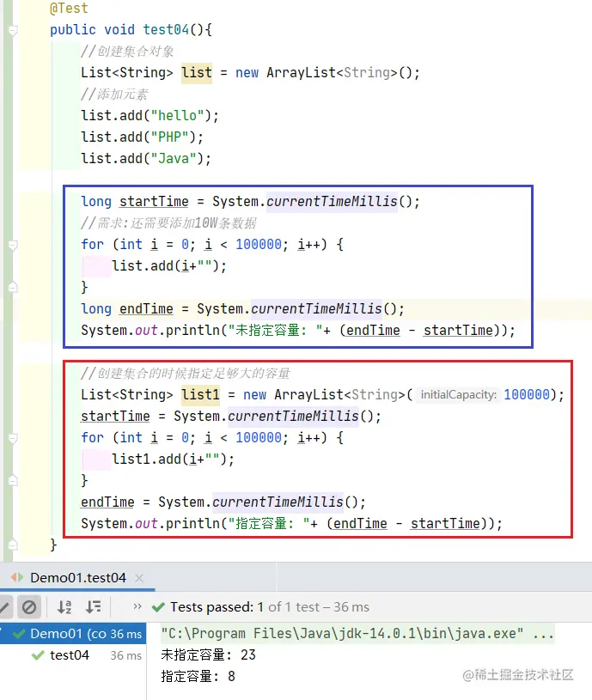Screen dimensions: 592x700
Task: Click comment '//创建集合对象'
Action: [x=127, y=51]
